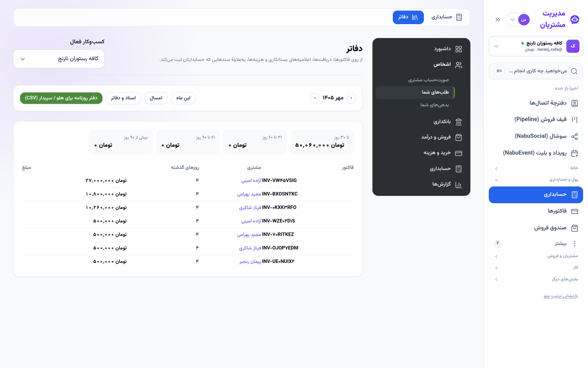Click صندوق فروش bag icon
The image size is (588, 368).
click(575, 228)
